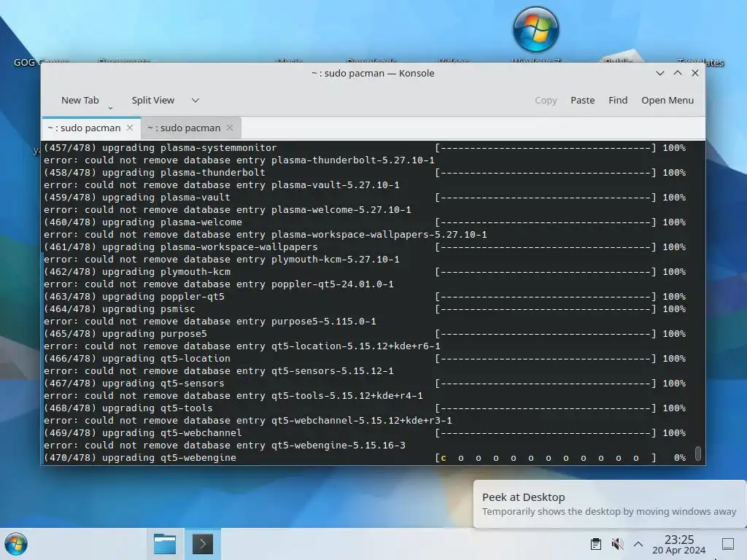Click the Konsole vertical scrollbar handle

point(698,454)
